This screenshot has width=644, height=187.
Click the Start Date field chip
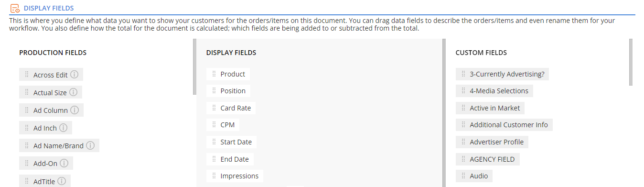[x=232, y=142]
